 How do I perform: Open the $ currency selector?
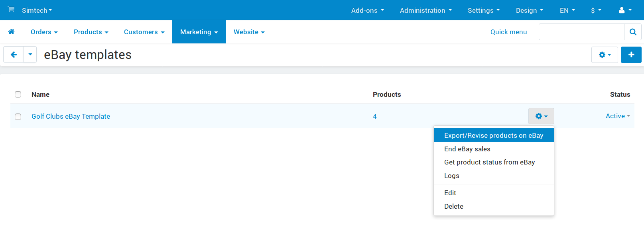[596, 10]
